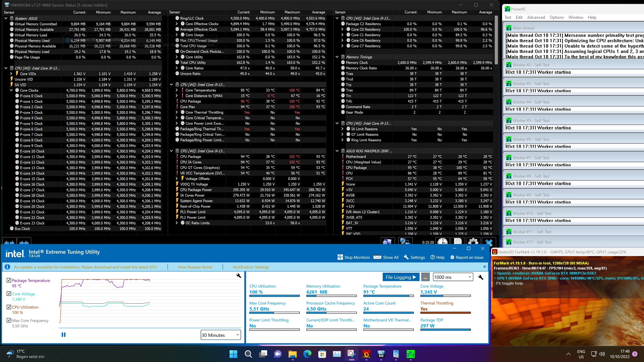The width and height of the screenshot is (644, 362).
Task: Open the Edit menu in Prime95
Action: pos(519,17)
